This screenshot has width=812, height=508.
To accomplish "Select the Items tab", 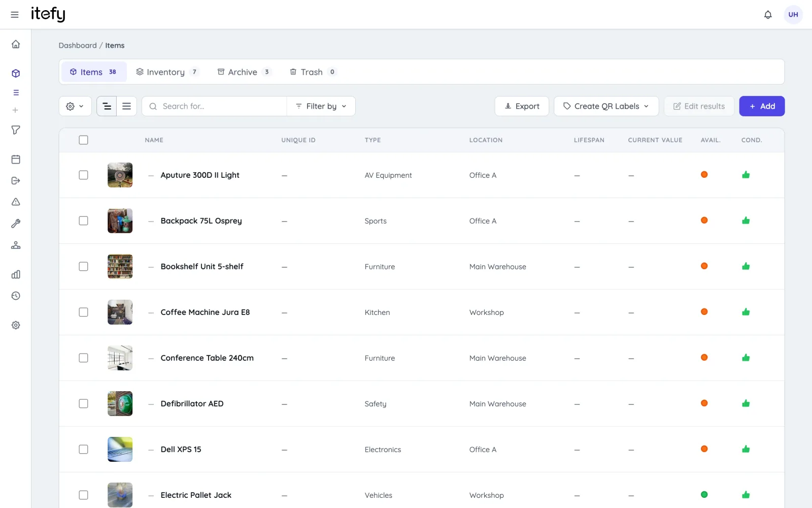I will click(x=94, y=72).
